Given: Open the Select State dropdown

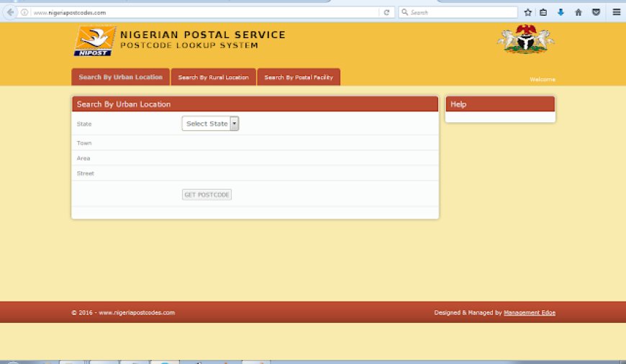Looking at the screenshot, I should (x=210, y=124).
